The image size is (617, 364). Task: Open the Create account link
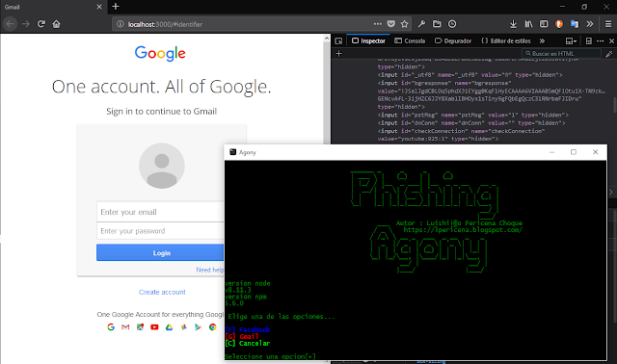click(162, 292)
